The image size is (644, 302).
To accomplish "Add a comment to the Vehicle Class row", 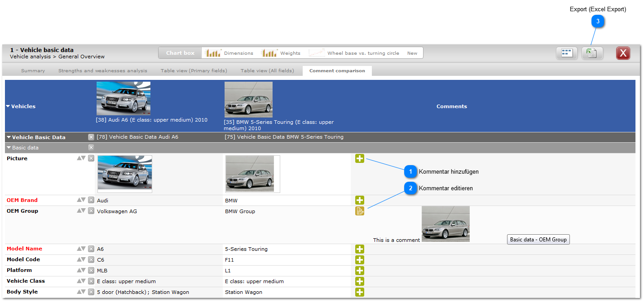I will (360, 281).
